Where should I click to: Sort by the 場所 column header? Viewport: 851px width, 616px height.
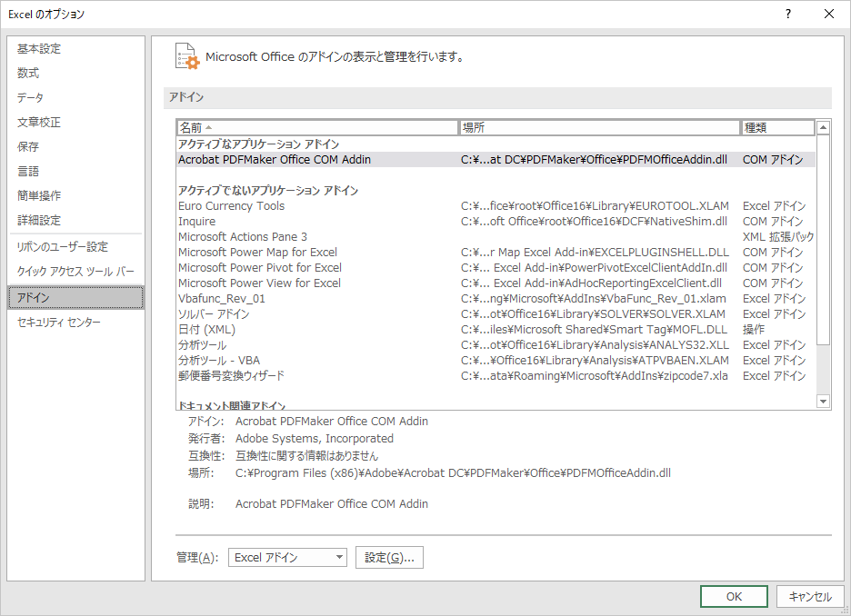(x=600, y=127)
